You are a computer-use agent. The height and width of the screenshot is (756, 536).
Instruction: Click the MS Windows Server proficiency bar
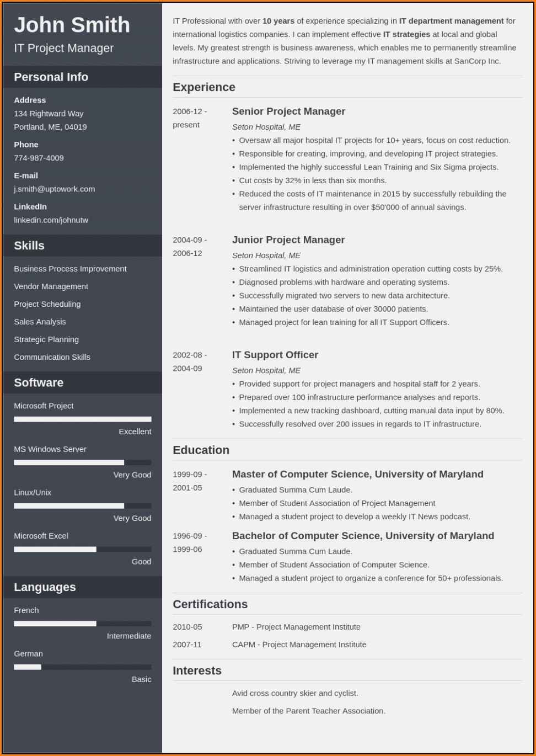coord(83,462)
